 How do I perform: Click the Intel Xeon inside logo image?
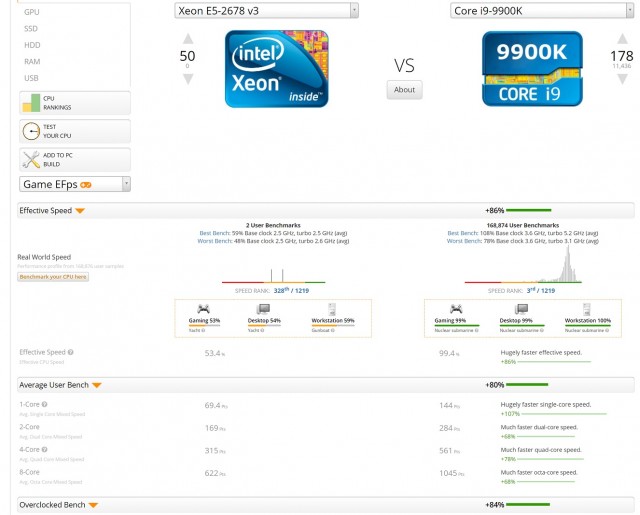point(277,69)
